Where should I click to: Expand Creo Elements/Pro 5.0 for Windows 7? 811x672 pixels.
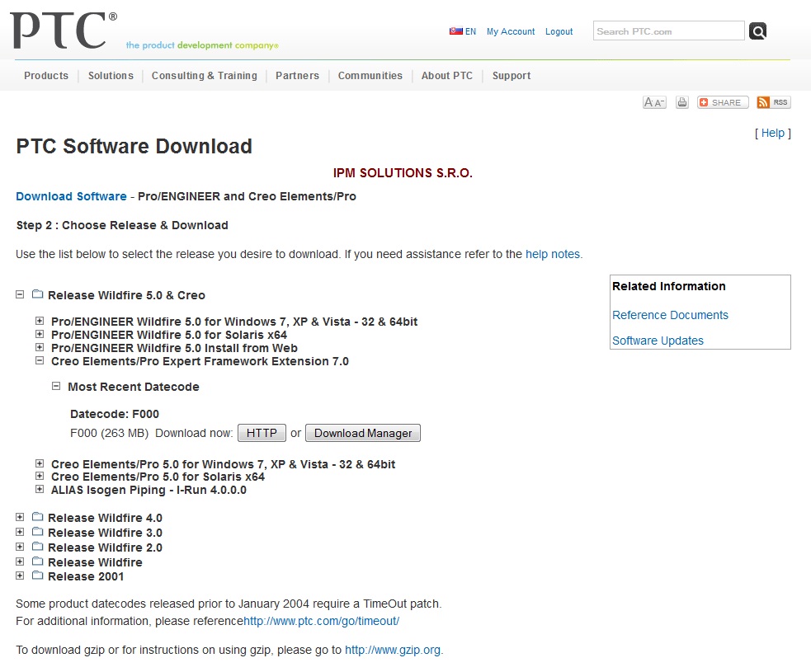click(40, 463)
